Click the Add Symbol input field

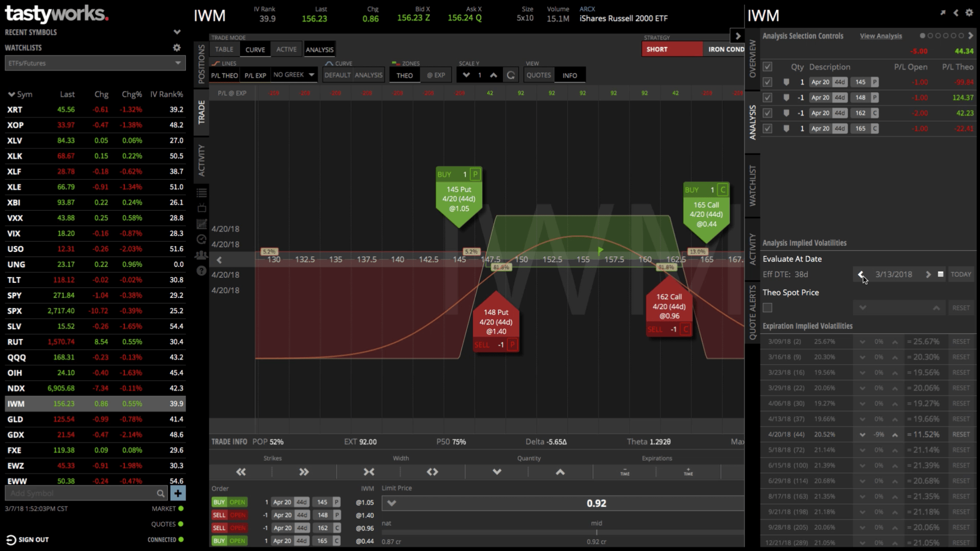[81, 494]
